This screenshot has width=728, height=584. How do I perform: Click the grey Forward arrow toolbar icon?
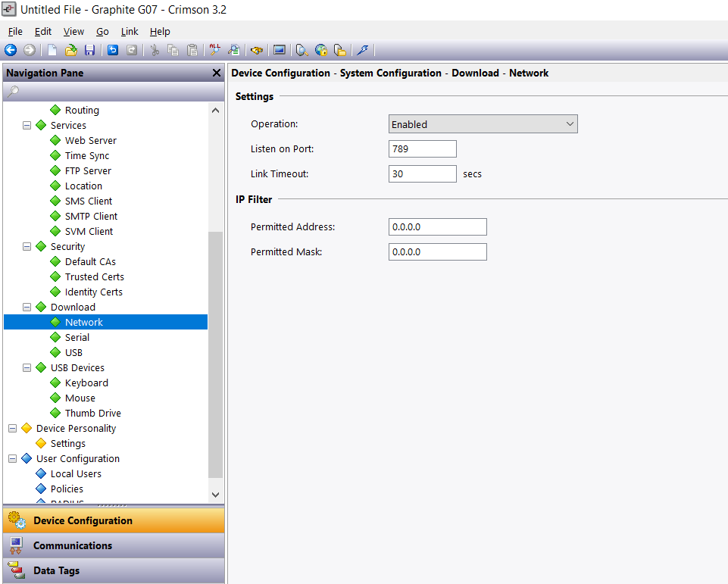tap(30, 50)
